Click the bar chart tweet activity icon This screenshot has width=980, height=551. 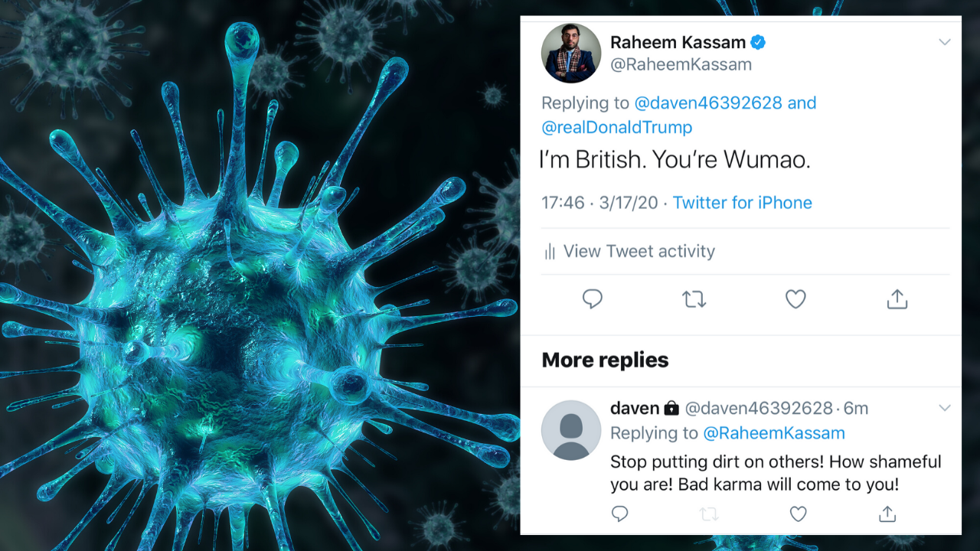pyautogui.click(x=549, y=252)
